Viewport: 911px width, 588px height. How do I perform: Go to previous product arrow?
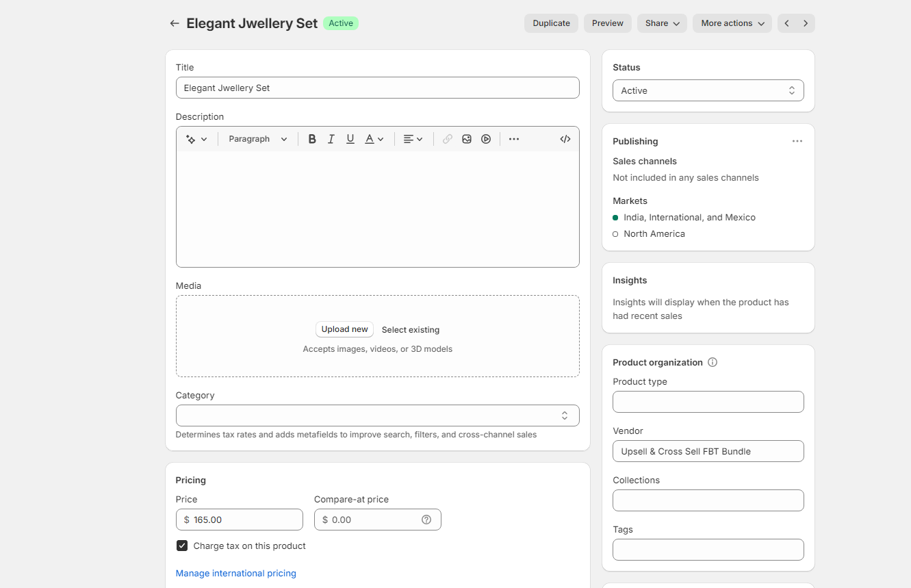(x=787, y=23)
